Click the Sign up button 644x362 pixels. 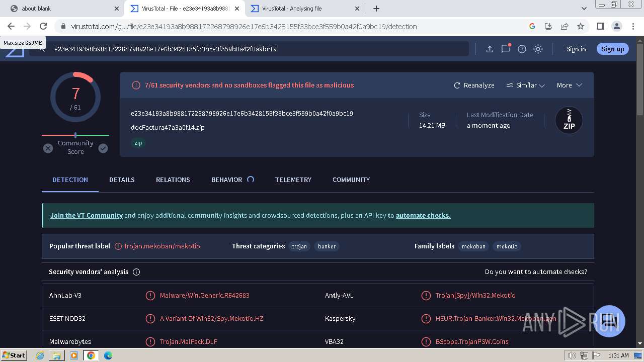click(612, 49)
